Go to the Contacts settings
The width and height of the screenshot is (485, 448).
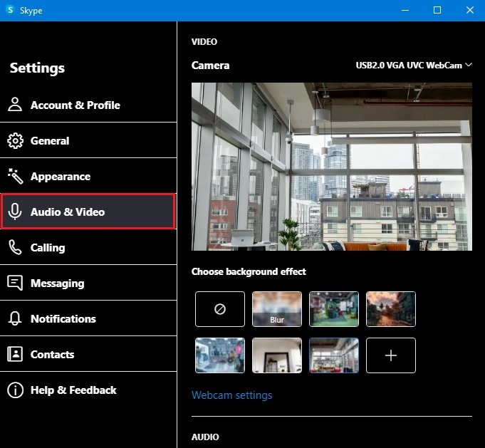pyautogui.click(x=88, y=354)
